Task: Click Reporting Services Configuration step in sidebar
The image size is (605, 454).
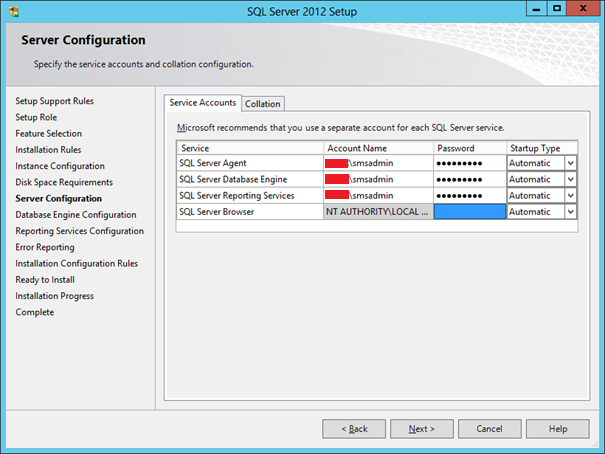Action: [x=79, y=231]
